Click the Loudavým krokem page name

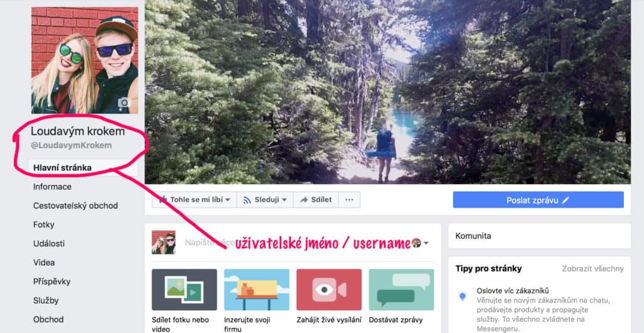(x=77, y=131)
